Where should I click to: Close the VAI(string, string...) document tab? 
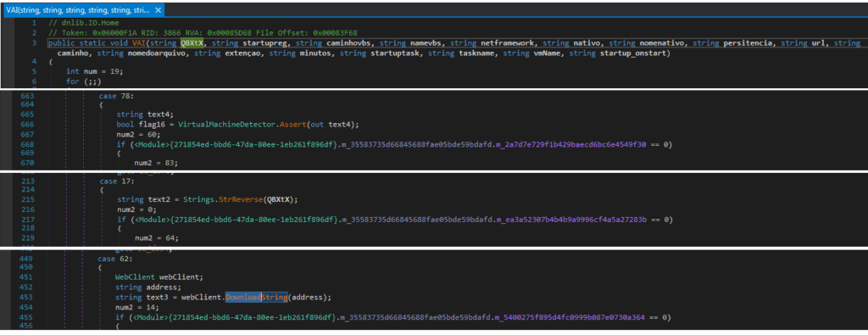159,10
